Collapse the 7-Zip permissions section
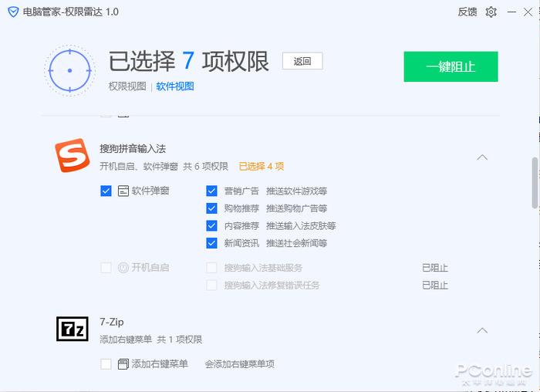Image resolution: width=540 pixels, height=392 pixels. (x=482, y=330)
